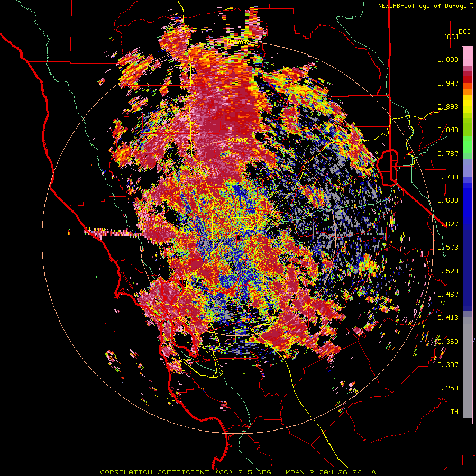
Task: Select the 0.840 scale value
Action: tap(448, 130)
